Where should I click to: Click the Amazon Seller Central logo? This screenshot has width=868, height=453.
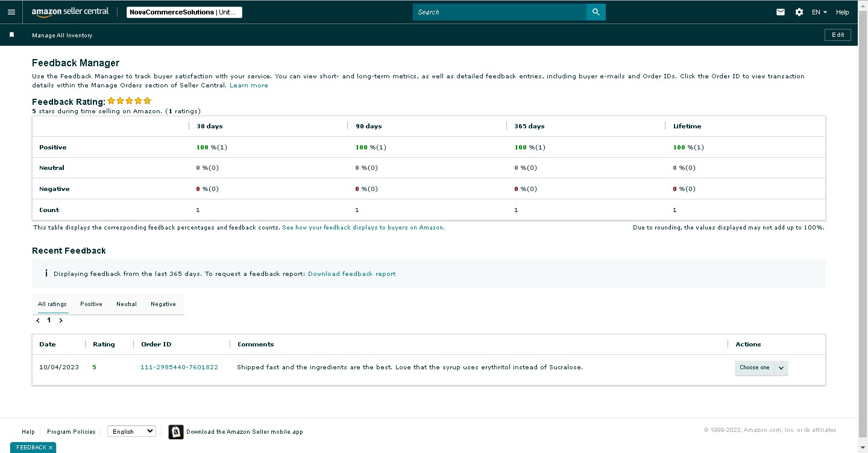point(70,12)
